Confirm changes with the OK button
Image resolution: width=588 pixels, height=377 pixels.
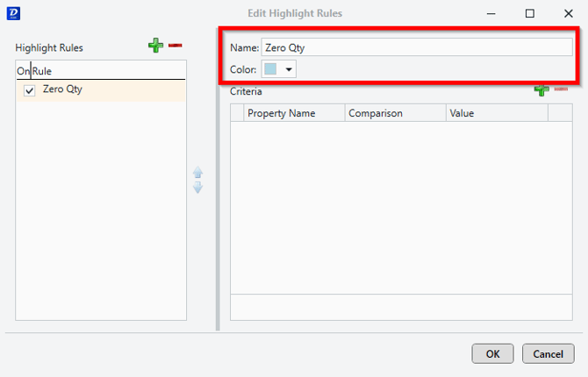click(492, 353)
